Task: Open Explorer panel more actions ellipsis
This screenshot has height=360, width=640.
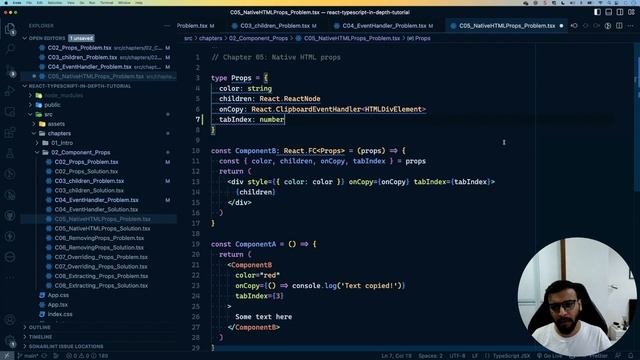Action: [x=167, y=26]
